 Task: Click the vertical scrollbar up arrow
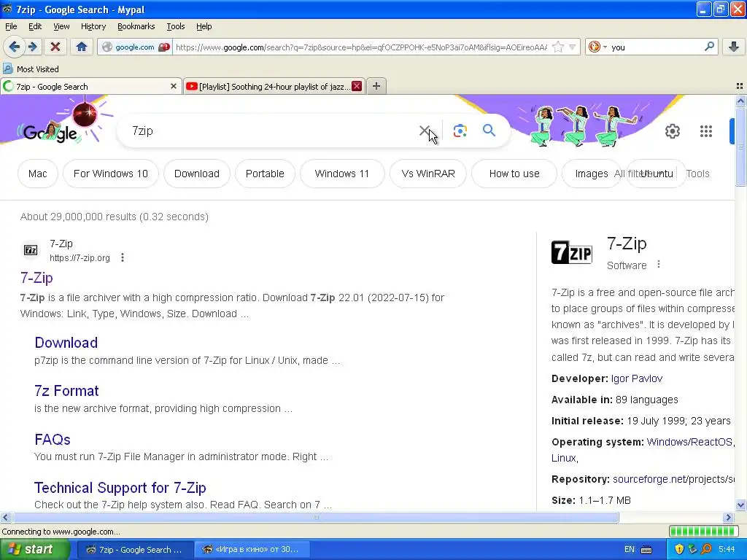pyautogui.click(x=740, y=101)
